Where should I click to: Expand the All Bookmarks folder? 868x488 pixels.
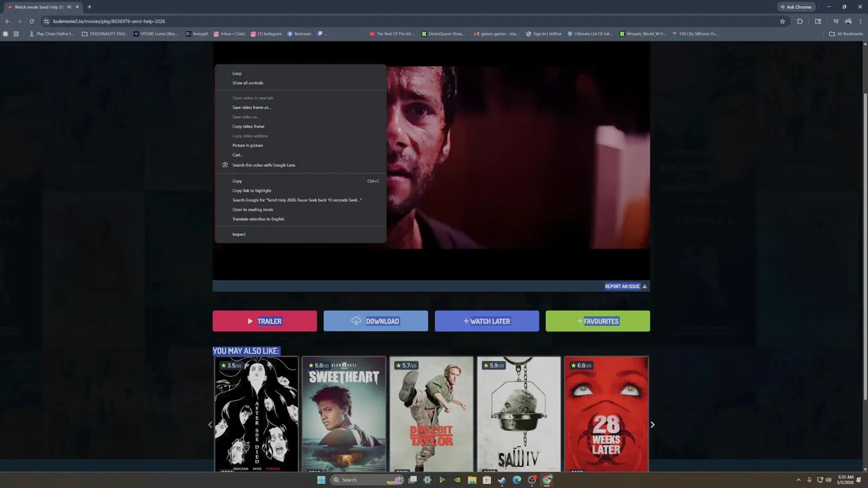pos(846,33)
